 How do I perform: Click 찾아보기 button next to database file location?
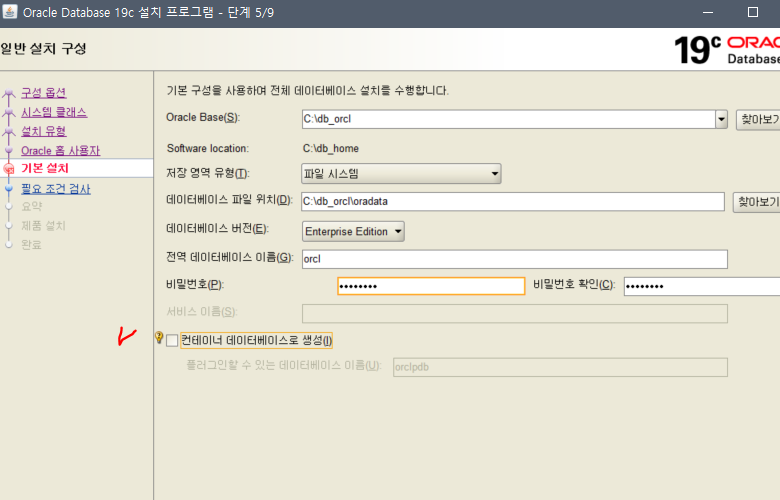756,202
